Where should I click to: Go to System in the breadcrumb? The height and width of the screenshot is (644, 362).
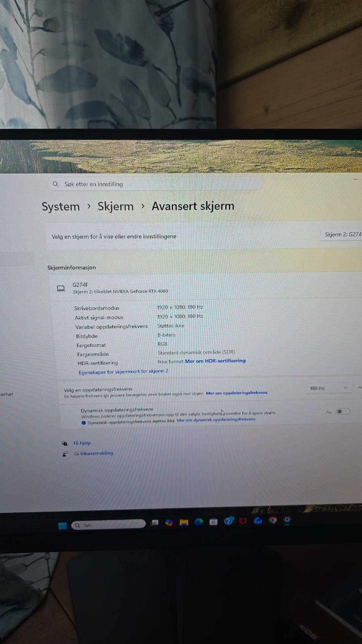61,207
